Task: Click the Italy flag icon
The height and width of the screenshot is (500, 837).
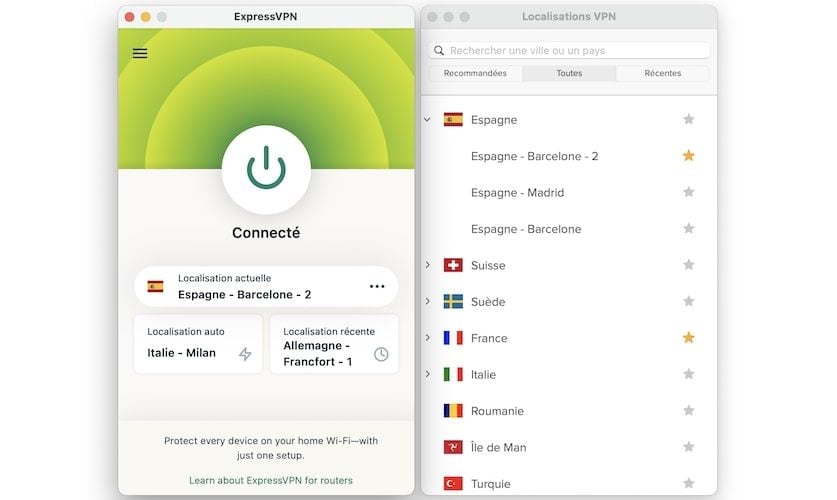Action: click(x=453, y=374)
